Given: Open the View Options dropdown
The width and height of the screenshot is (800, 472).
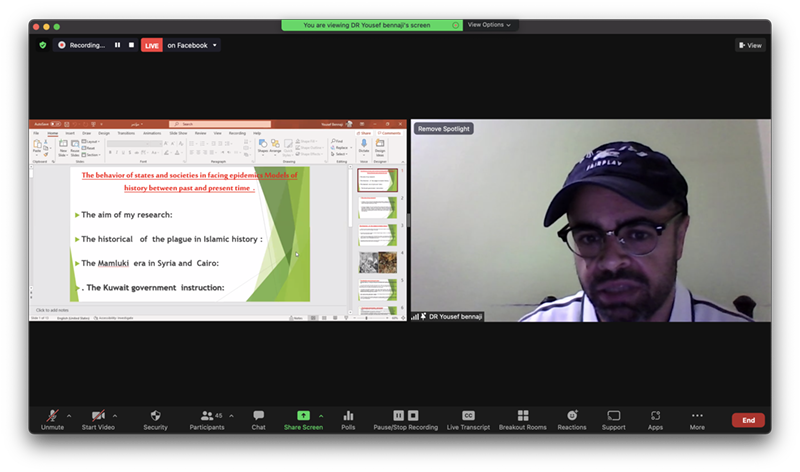Looking at the screenshot, I should (x=489, y=25).
